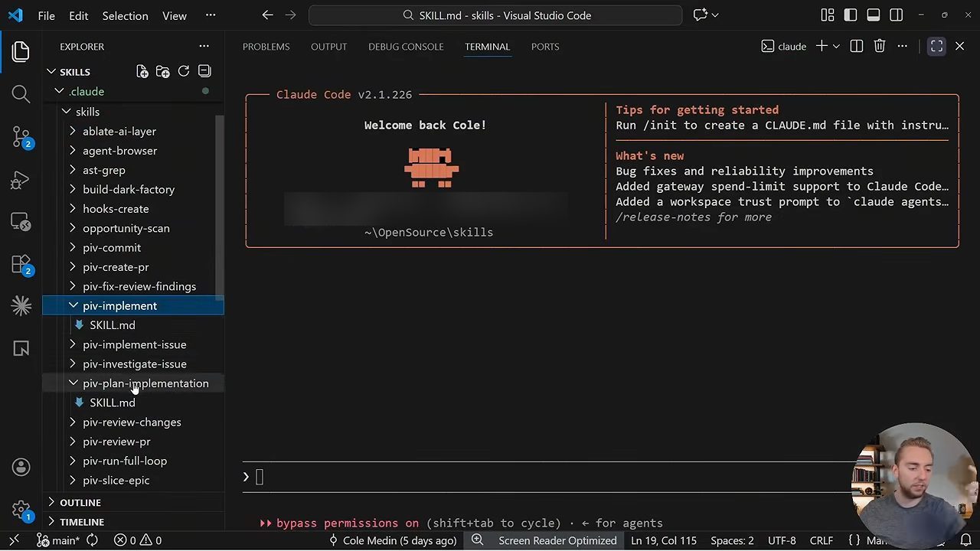
Task: Open the Accounts icon in activity bar
Action: 21,467
